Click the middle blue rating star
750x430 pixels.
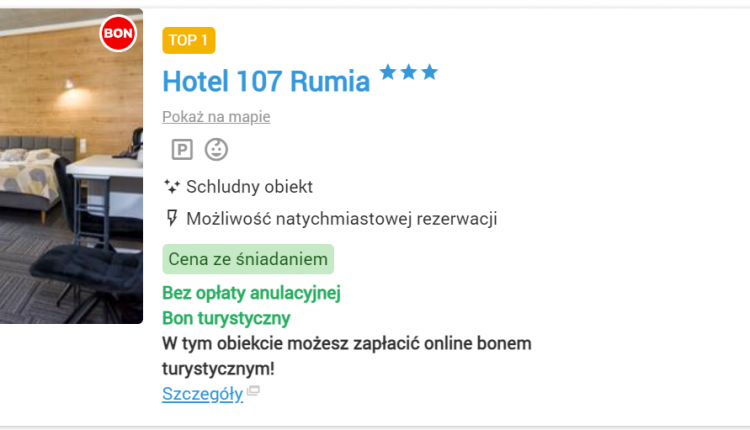(x=409, y=72)
